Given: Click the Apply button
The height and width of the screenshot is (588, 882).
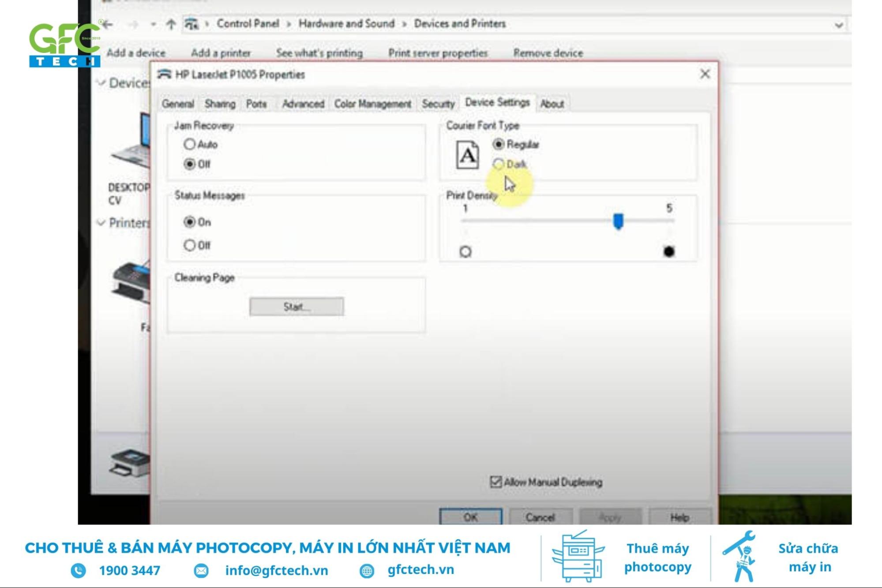Looking at the screenshot, I should pos(610,517).
